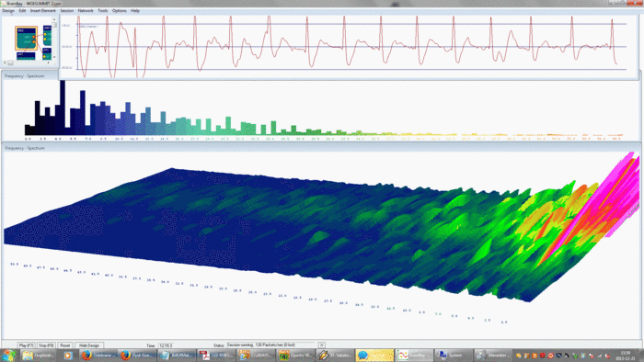644x362 pixels.
Task: Open the Windows Start orb
Action: pos(8,355)
